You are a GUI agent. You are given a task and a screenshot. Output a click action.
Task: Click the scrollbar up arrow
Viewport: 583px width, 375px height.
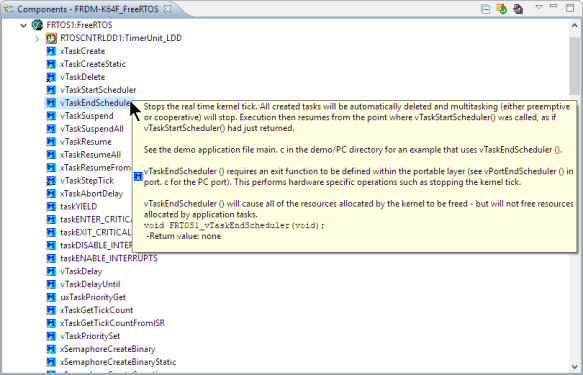tap(574, 25)
